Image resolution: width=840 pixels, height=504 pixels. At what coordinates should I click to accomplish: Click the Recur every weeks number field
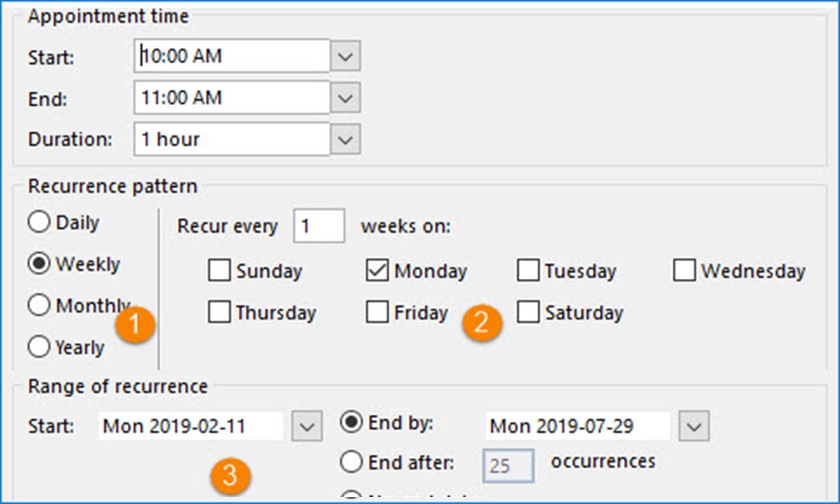[x=318, y=227]
